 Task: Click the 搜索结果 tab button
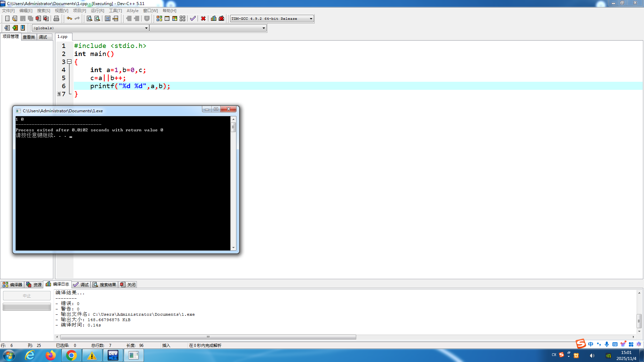pos(105,285)
